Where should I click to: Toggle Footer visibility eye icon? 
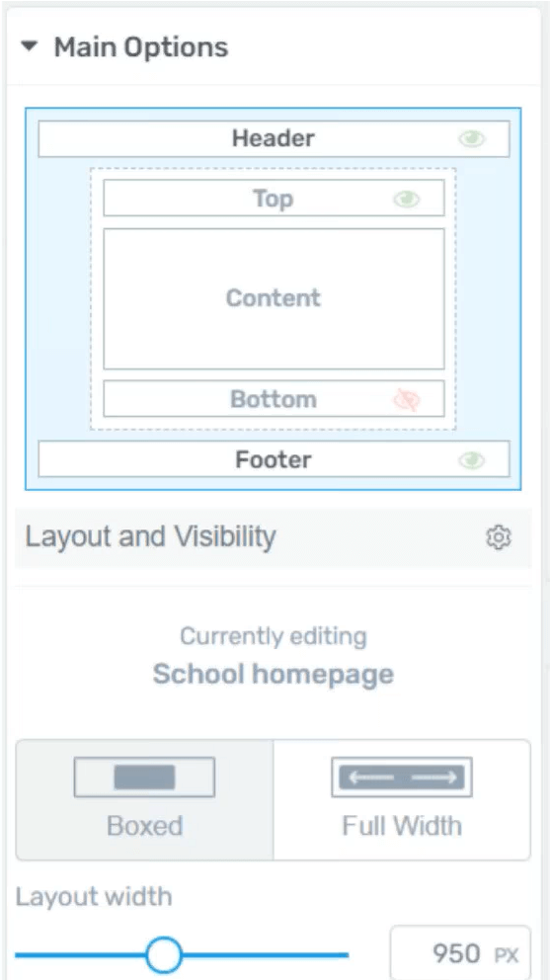coord(471,460)
